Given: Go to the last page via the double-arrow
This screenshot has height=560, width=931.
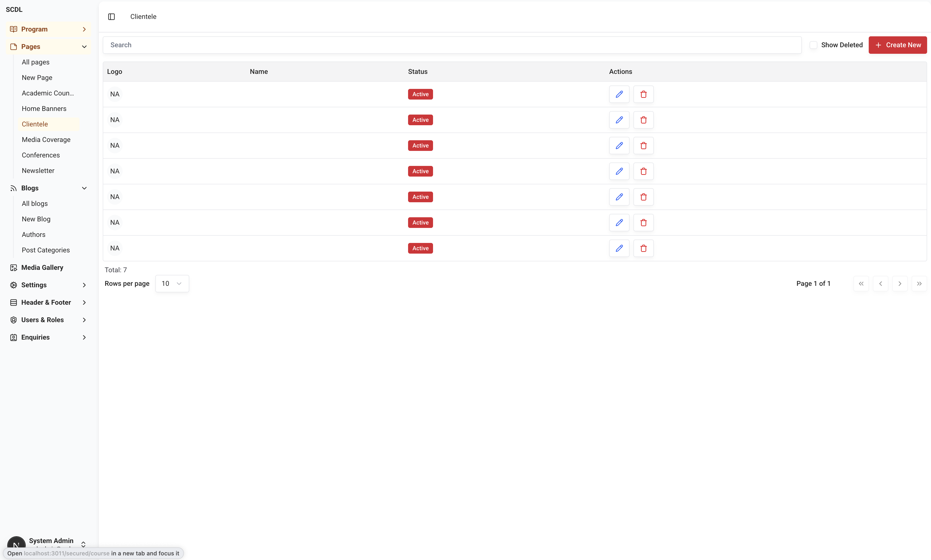Looking at the screenshot, I should [x=919, y=283].
